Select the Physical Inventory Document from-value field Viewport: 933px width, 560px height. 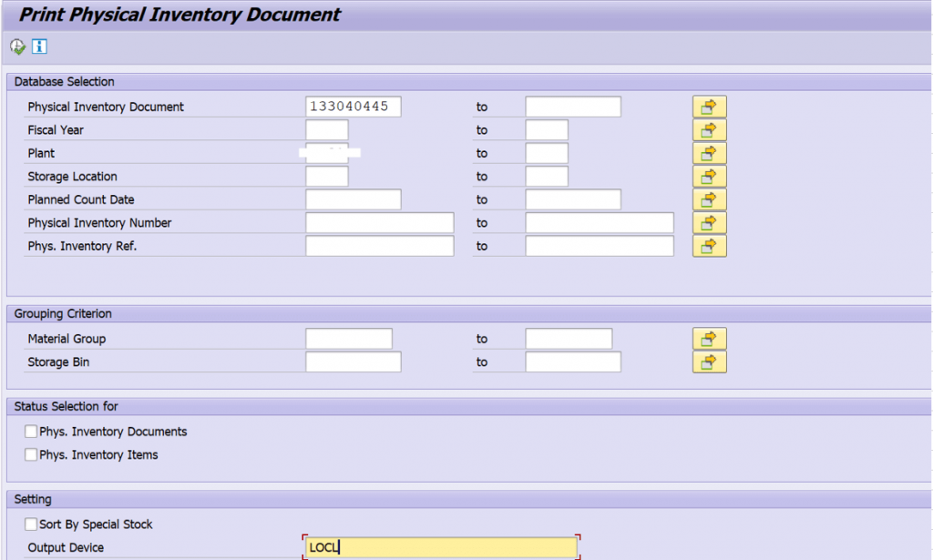354,107
